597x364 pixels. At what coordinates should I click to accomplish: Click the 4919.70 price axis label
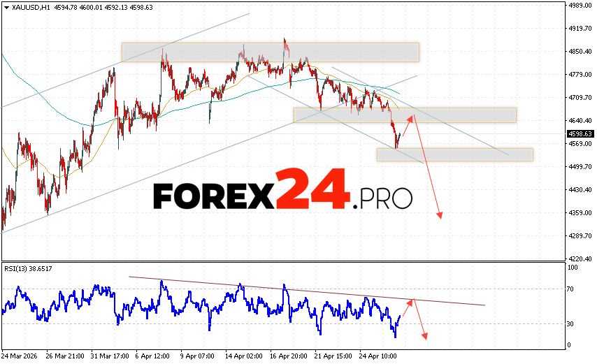(x=580, y=29)
